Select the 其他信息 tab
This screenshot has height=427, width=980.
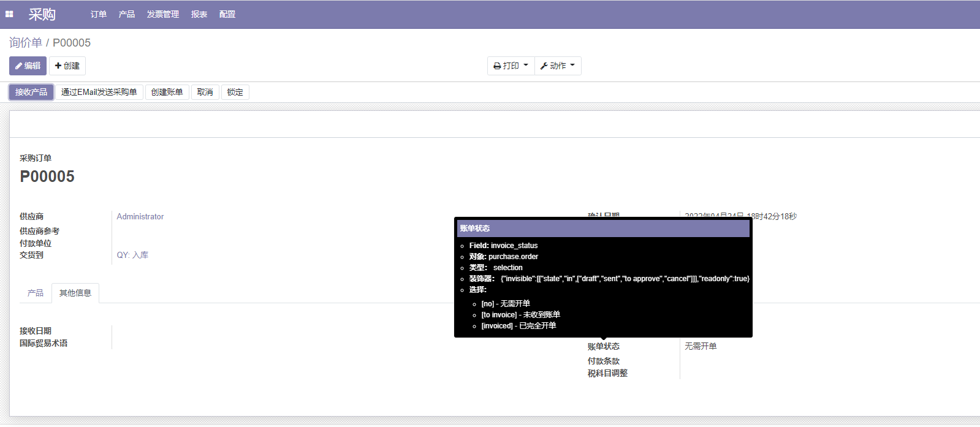point(75,293)
